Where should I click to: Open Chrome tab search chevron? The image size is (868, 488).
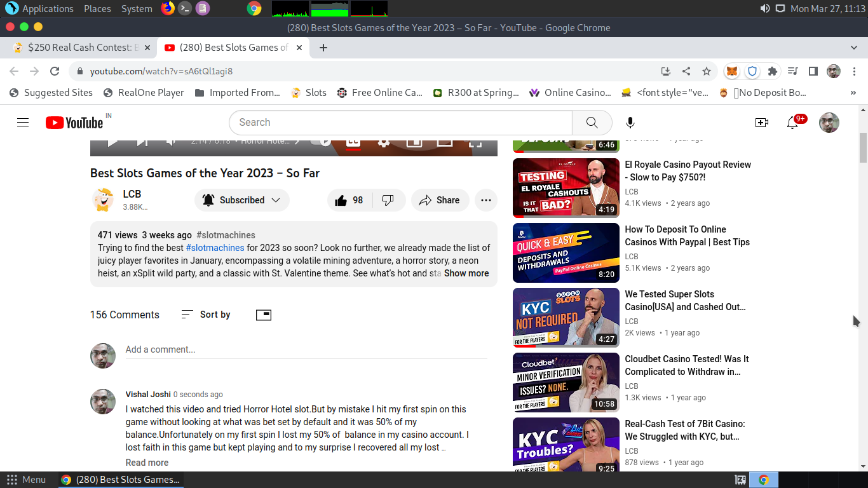coord(854,48)
